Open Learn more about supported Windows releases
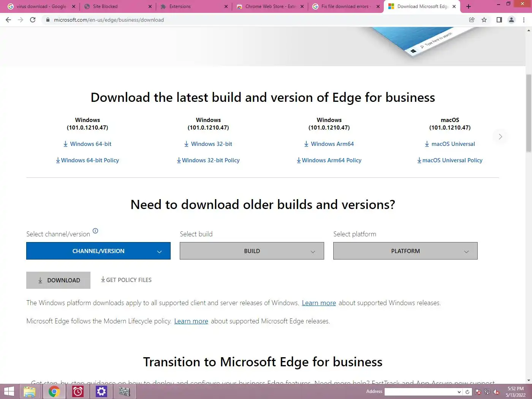Screen dimensions: 532x399 [319, 303]
